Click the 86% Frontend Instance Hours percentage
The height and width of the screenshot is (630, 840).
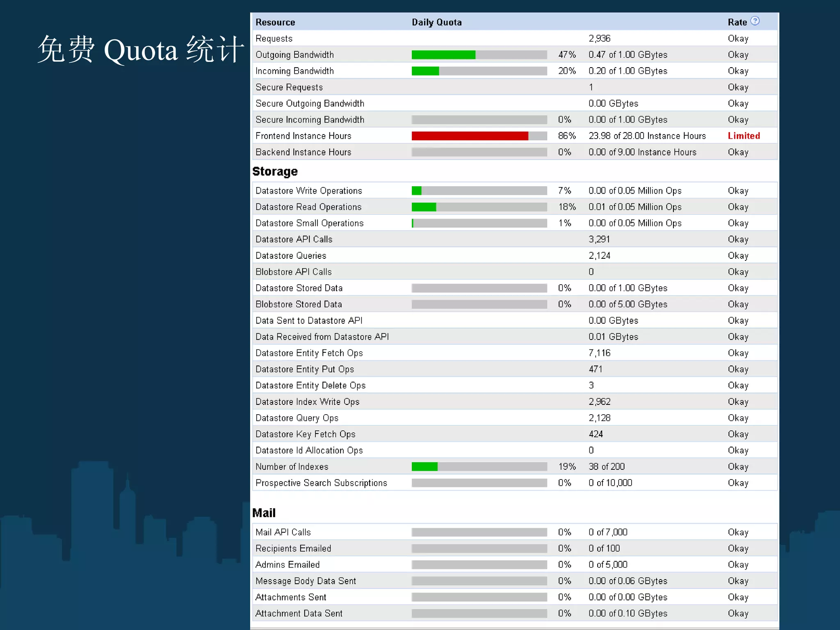pos(567,136)
